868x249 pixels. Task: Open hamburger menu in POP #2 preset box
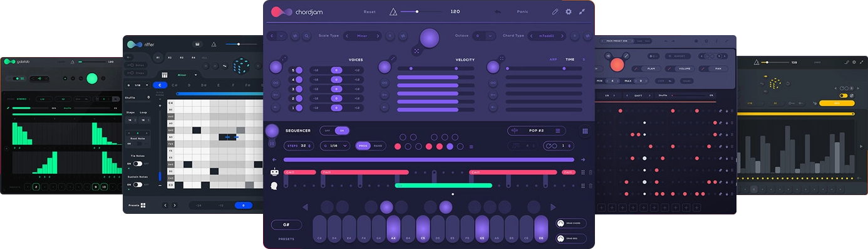click(x=558, y=130)
